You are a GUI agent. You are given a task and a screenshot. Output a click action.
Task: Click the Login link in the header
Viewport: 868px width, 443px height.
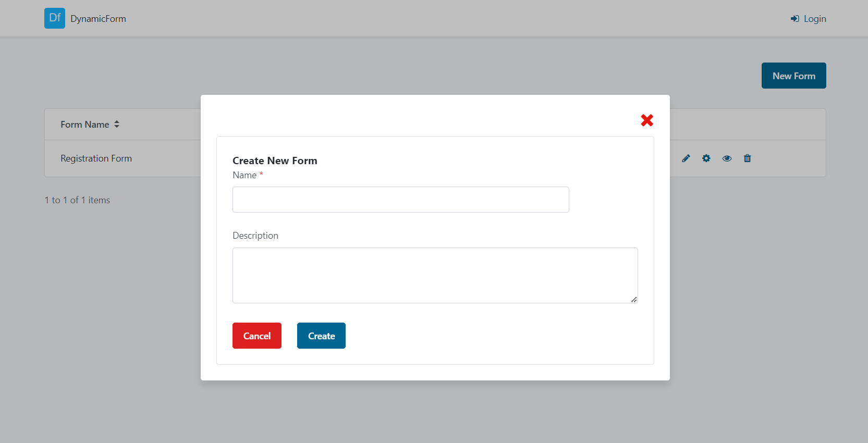pyautogui.click(x=809, y=19)
